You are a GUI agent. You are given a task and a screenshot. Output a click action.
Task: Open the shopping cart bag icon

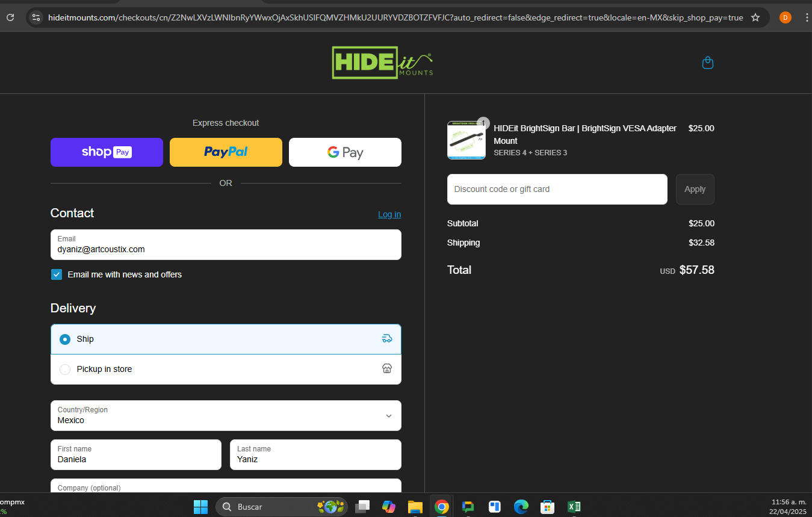coord(708,63)
